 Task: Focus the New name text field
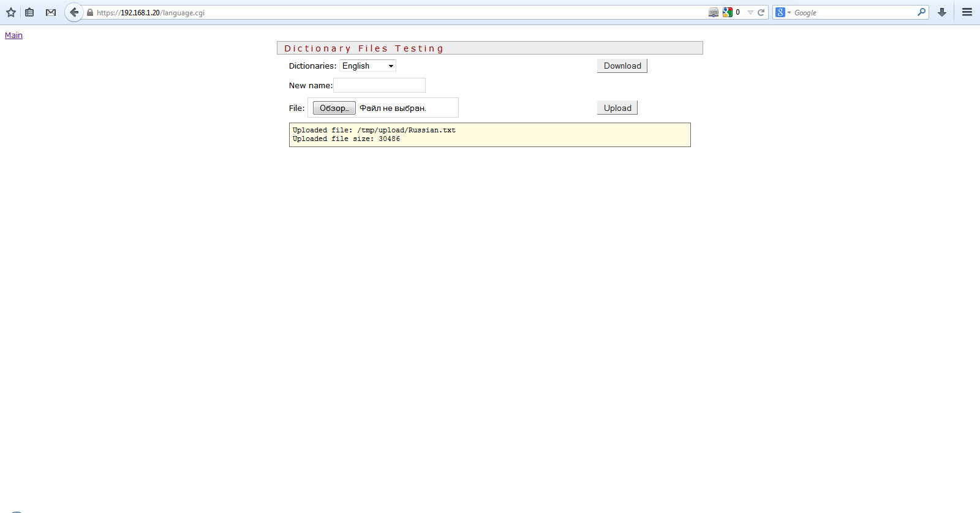(x=379, y=85)
